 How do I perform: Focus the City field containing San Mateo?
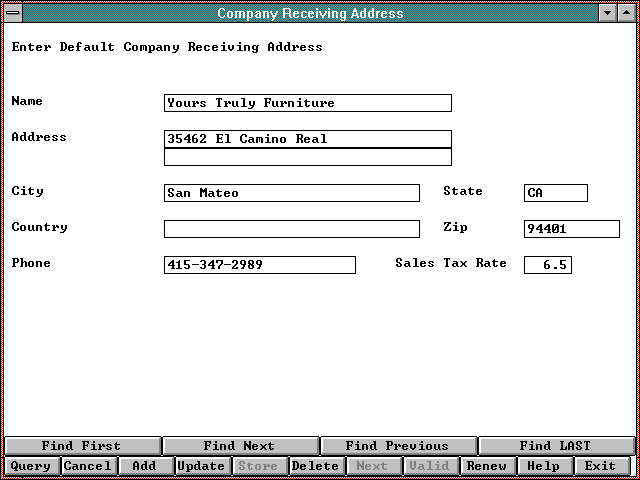291,193
